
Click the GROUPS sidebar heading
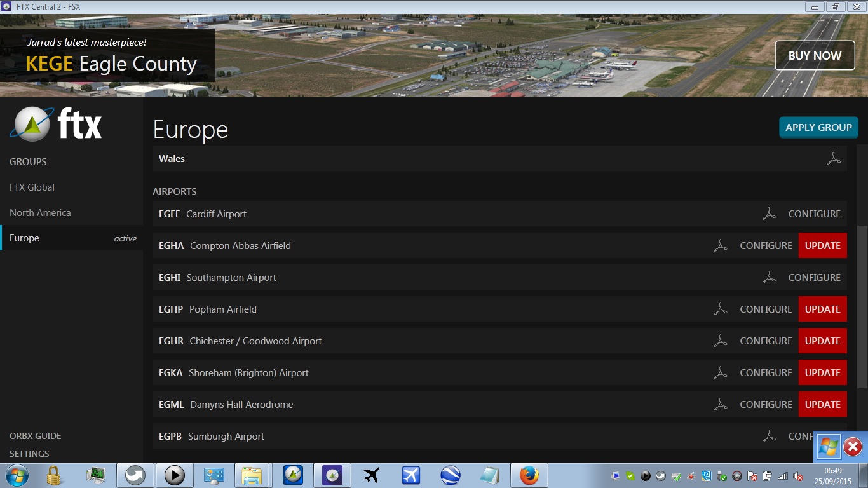coord(28,162)
